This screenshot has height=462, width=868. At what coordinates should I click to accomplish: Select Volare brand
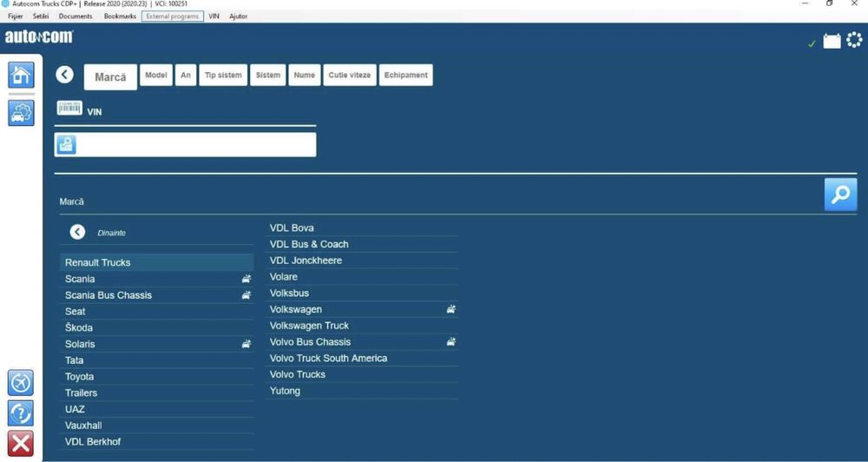tap(361, 276)
